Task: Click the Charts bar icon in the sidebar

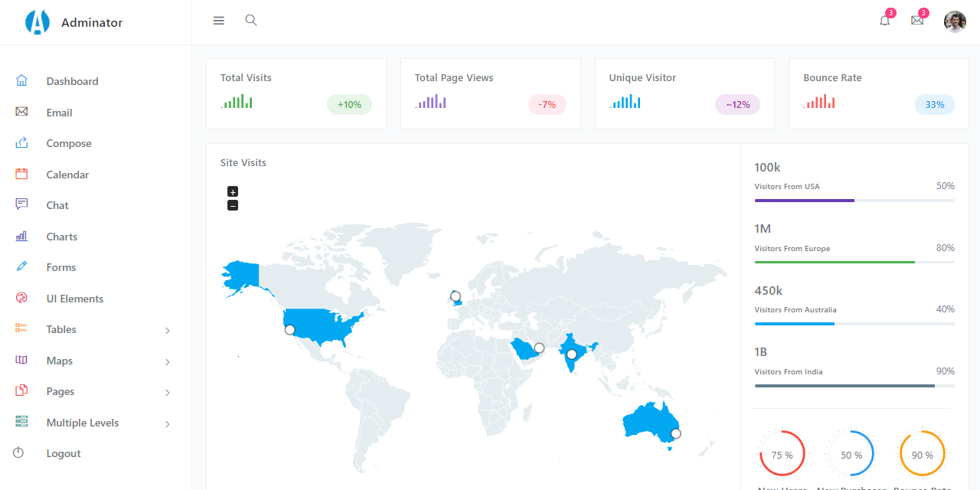Action: (x=21, y=236)
